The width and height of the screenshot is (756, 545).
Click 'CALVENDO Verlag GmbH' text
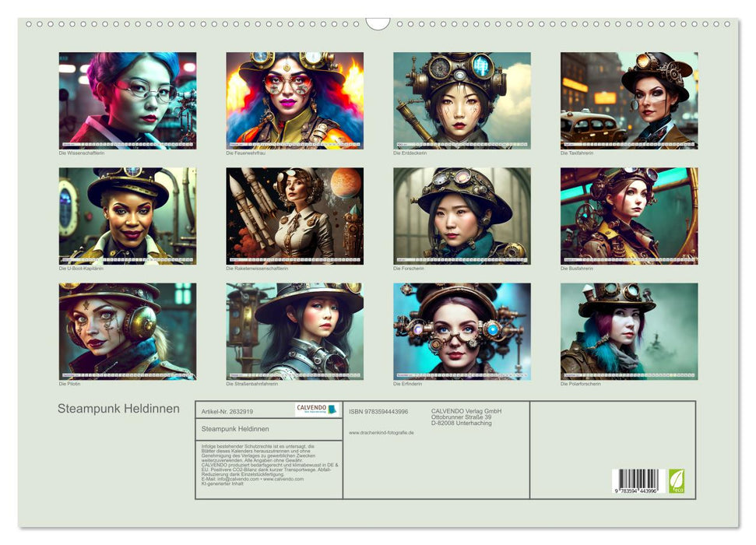(466, 411)
